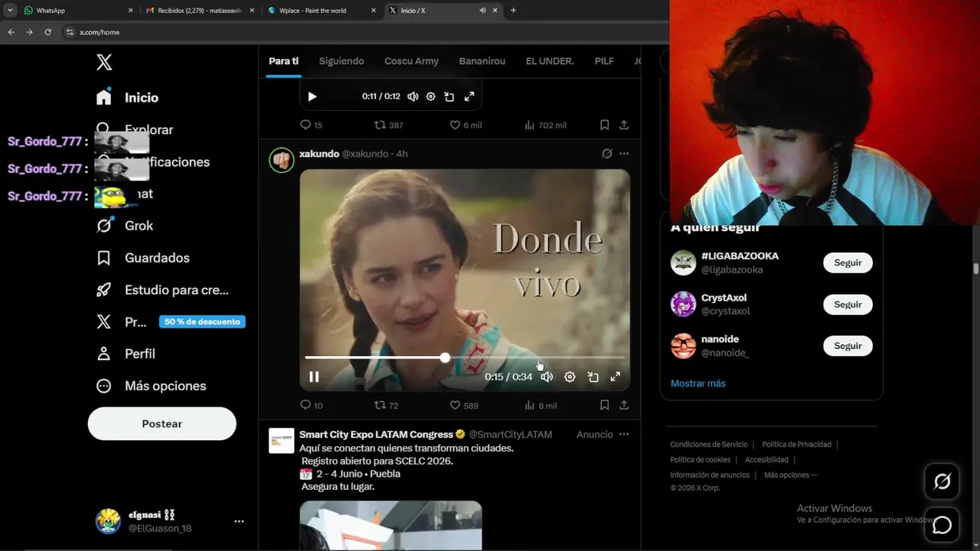Open settings gear on top video
This screenshot has height=551, width=980.
pyautogui.click(x=431, y=96)
